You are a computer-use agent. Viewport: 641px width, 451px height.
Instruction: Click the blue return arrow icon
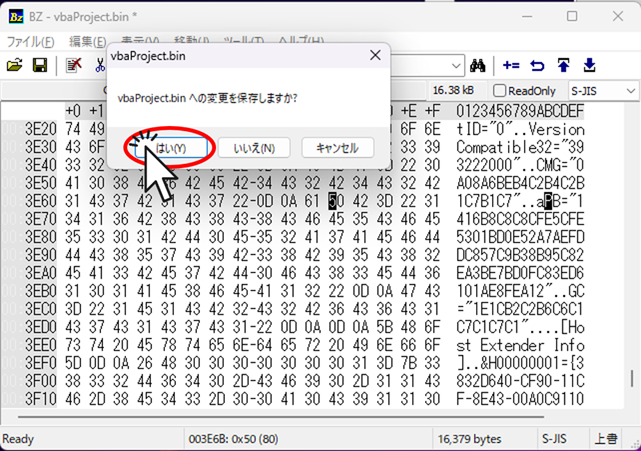[x=537, y=65]
